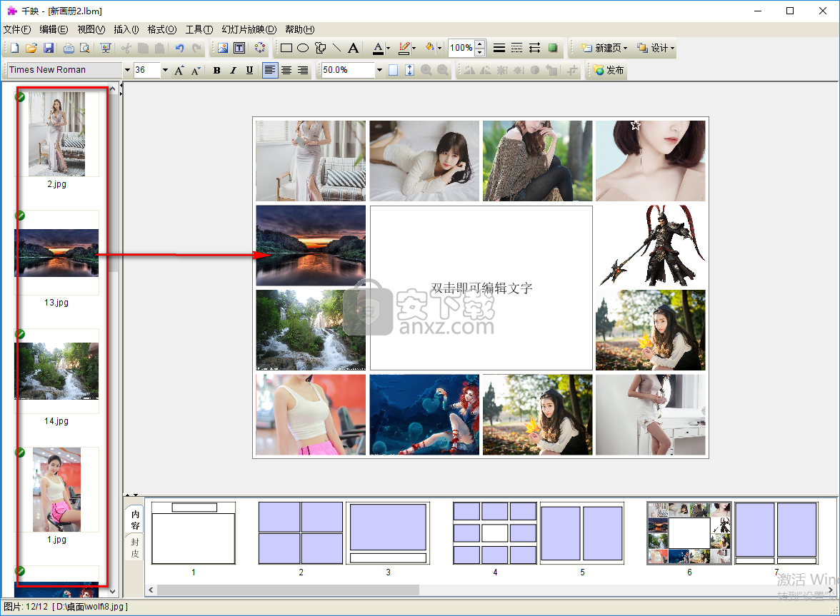Open the 50.0% zoom dropdown arrow
The image size is (840, 616).
pyautogui.click(x=379, y=70)
